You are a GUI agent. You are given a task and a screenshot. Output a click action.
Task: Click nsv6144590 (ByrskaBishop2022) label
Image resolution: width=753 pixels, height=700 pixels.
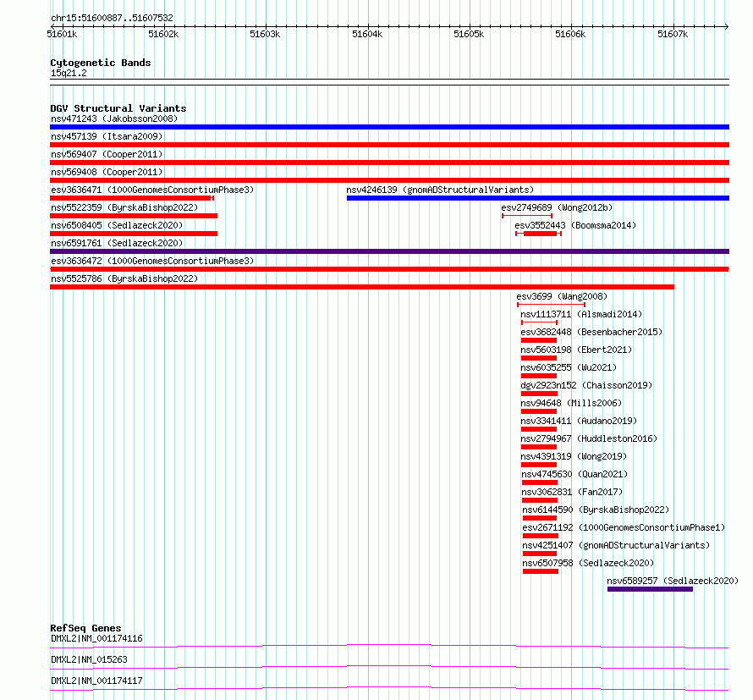596,510
